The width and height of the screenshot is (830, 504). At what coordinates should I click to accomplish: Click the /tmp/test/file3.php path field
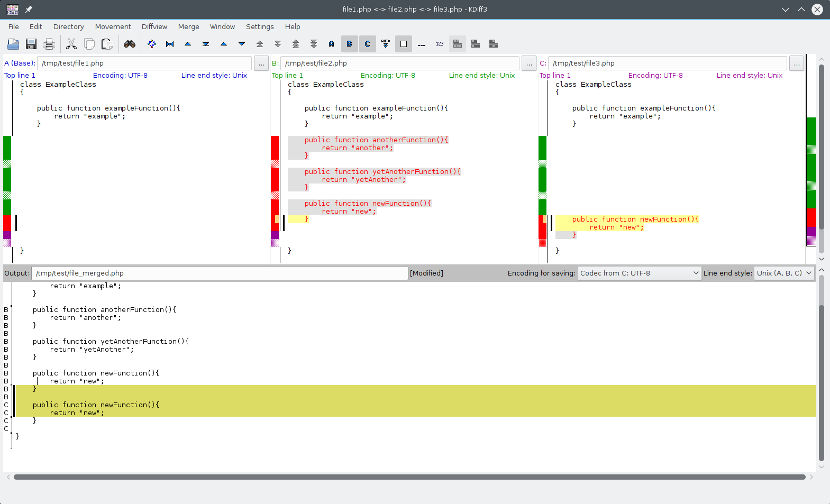pyautogui.click(x=668, y=63)
